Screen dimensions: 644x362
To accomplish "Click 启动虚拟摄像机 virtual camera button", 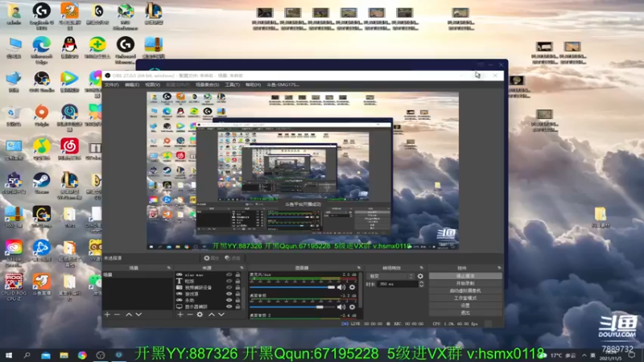I will (x=465, y=290).
